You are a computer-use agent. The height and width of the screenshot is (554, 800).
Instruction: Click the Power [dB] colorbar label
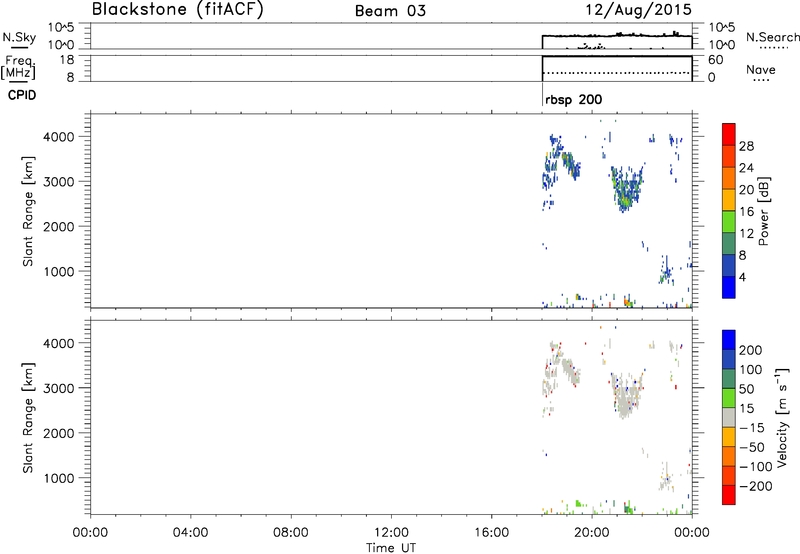[x=764, y=211]
